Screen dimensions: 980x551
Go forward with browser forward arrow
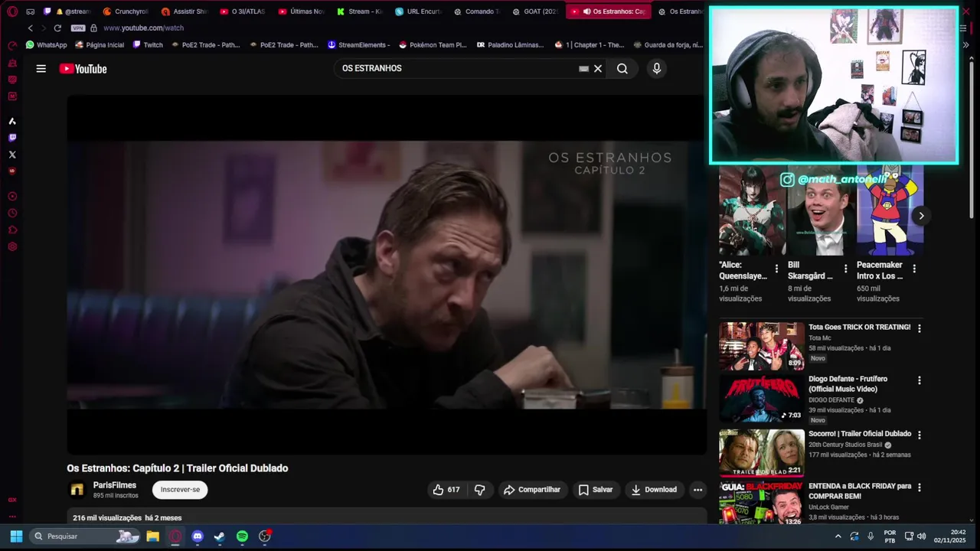[x=44, y=28]
